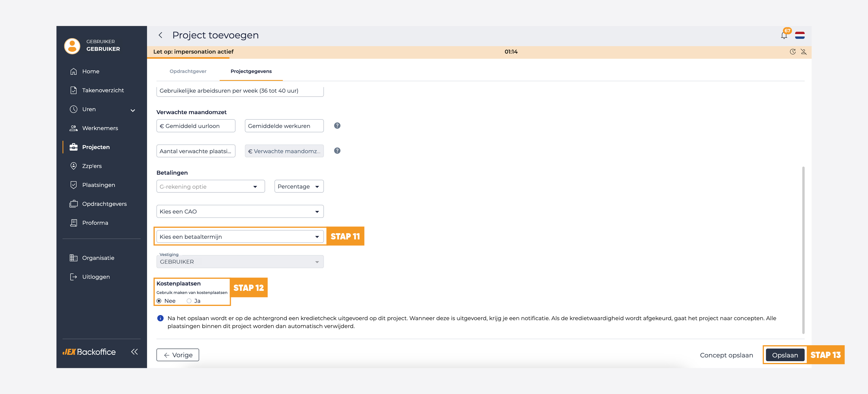The width and height of the screenshot is (868, 394).
Task: Click the JEX Backoffice logo
Action: tap(89, 352)
